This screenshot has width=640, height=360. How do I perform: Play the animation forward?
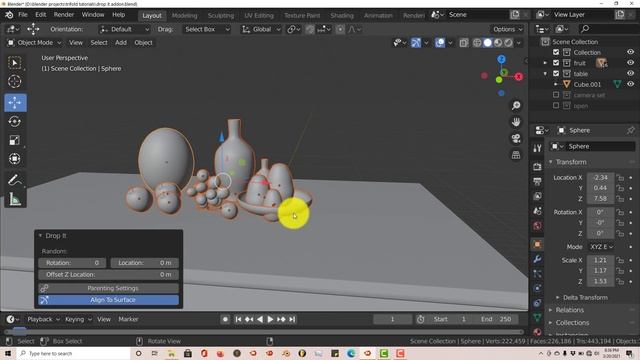[x=270, y=319]
